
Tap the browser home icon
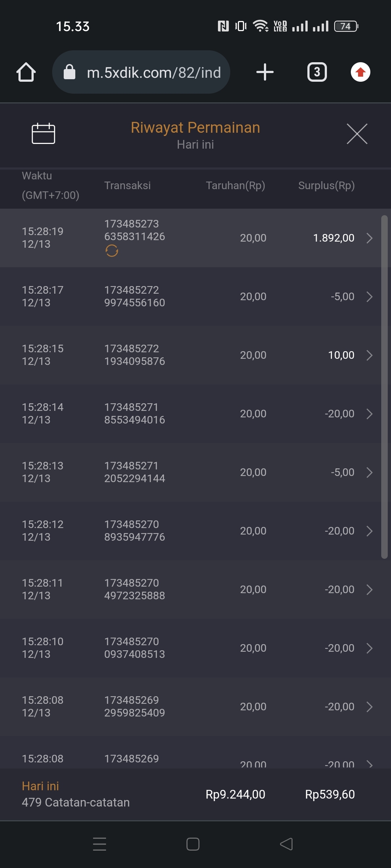[26, 72]
